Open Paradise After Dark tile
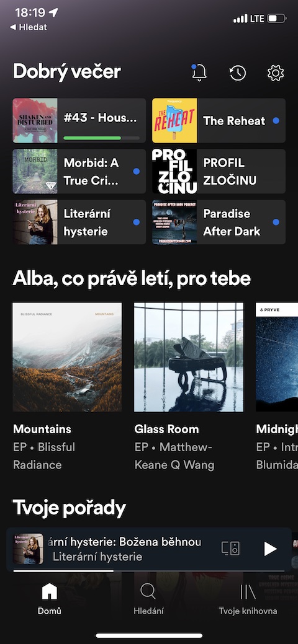The height and width of the screenshot is (644, 298). (x=219, y=222)
